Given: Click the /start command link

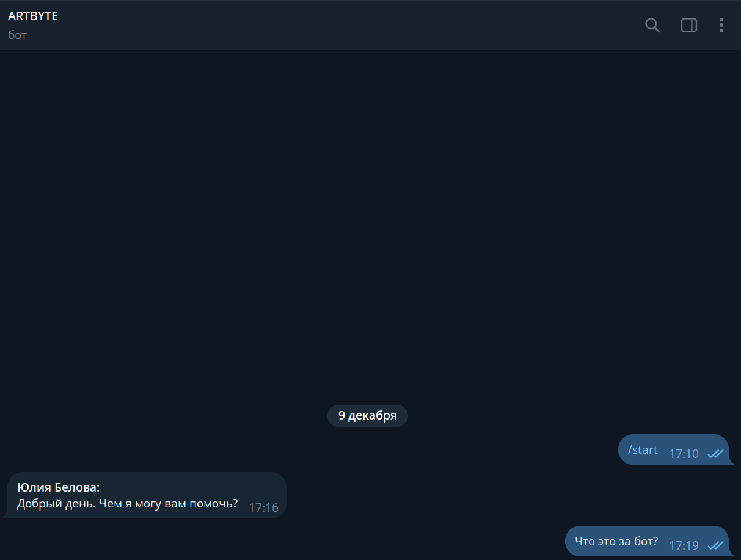Looking at the screenshot, I should coord(643,450).
